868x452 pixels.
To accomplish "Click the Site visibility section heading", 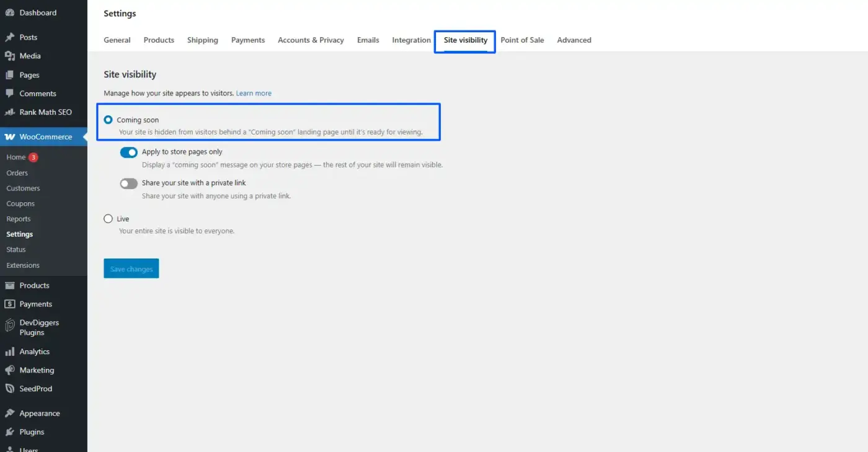I will pyautogui.click(x=130, y=74).
